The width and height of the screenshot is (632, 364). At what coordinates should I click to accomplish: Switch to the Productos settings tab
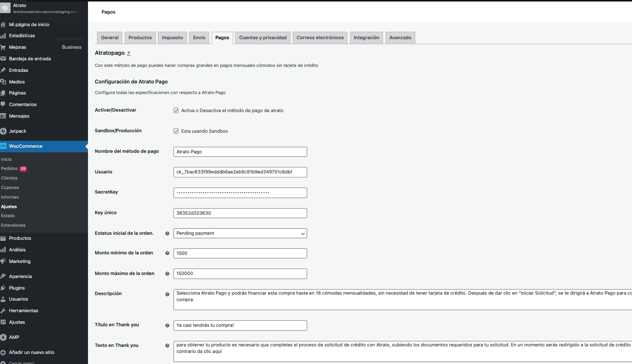tap(140, 38)
